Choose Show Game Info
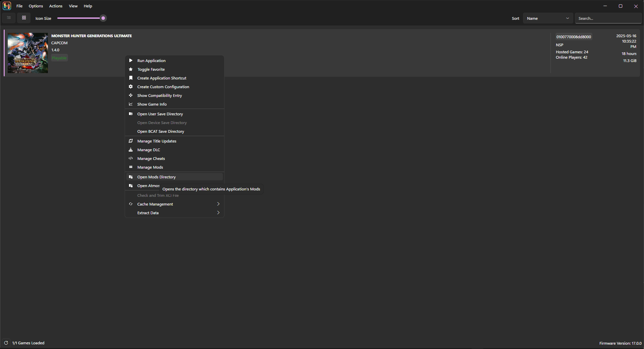Image resolution: width=644 pixels, height=349 pixels. [x=175, y=104]
